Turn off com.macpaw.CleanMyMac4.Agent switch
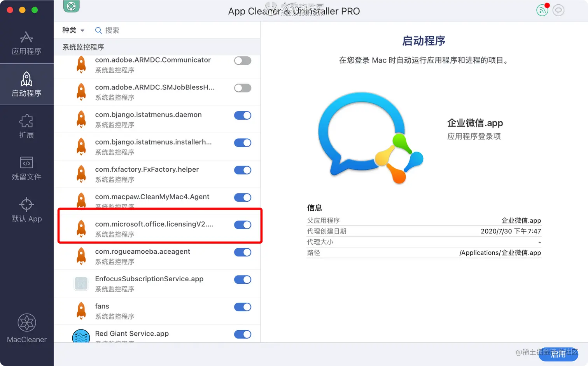 tap(243, 197)
